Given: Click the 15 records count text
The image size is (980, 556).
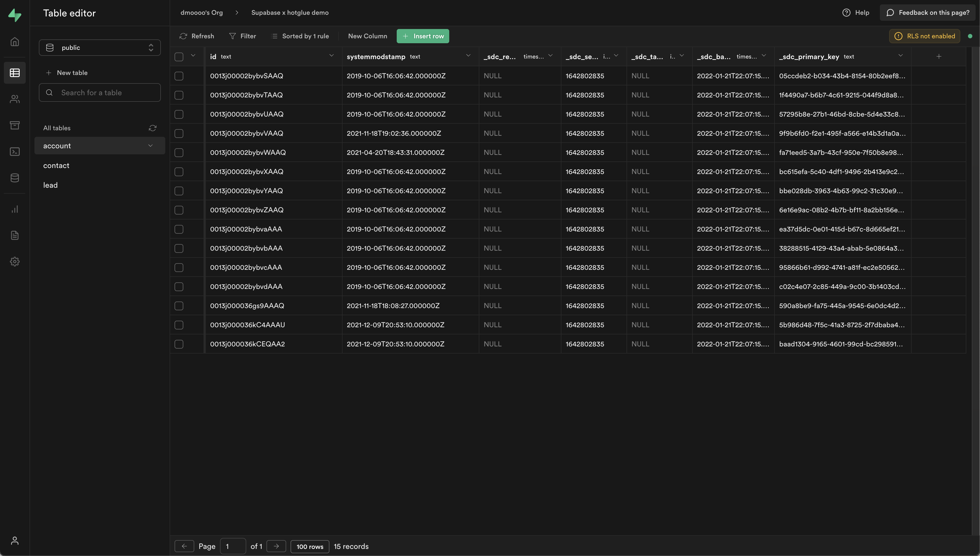Looking at the screenshot, I should coord(351,546).
